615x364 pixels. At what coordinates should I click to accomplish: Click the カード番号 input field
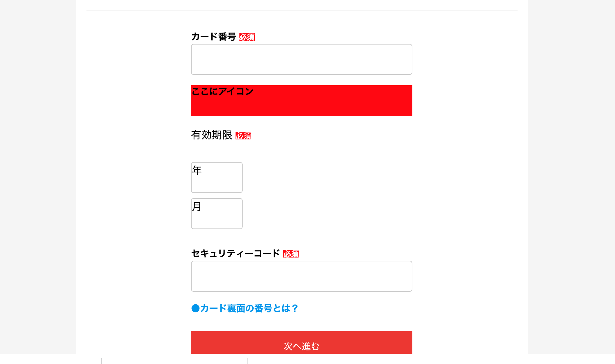click(301, 59)
